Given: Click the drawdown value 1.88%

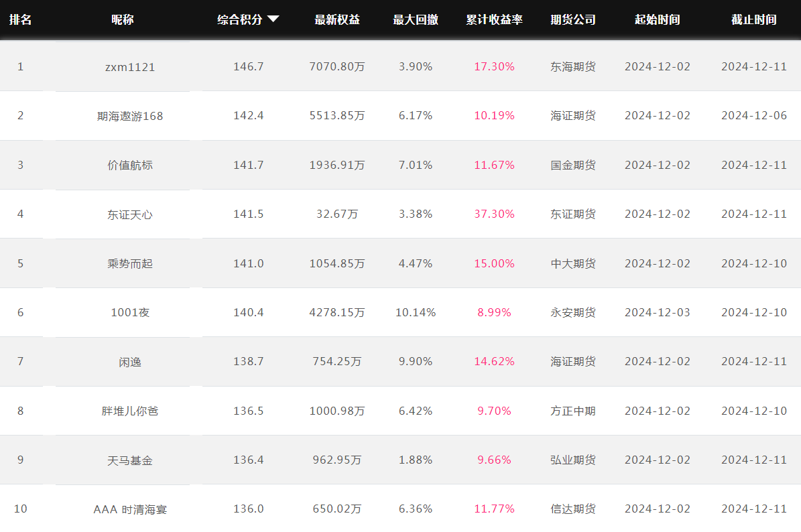Looking at the screenshot, I should coord(416,460).
